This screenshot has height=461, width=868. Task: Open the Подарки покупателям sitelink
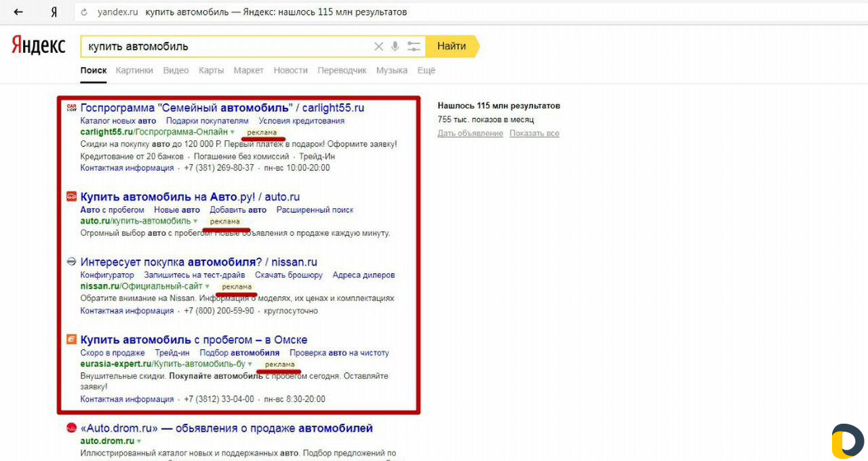pos(208,121)
